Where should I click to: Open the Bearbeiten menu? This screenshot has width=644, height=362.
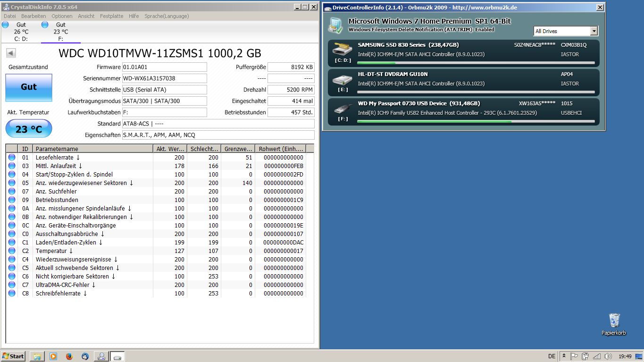coord(33,16)
